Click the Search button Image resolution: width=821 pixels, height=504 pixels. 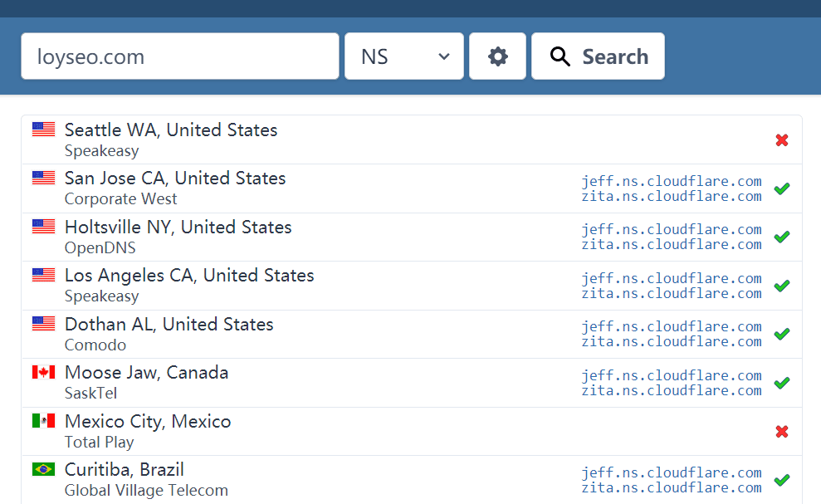click(598, 56)
